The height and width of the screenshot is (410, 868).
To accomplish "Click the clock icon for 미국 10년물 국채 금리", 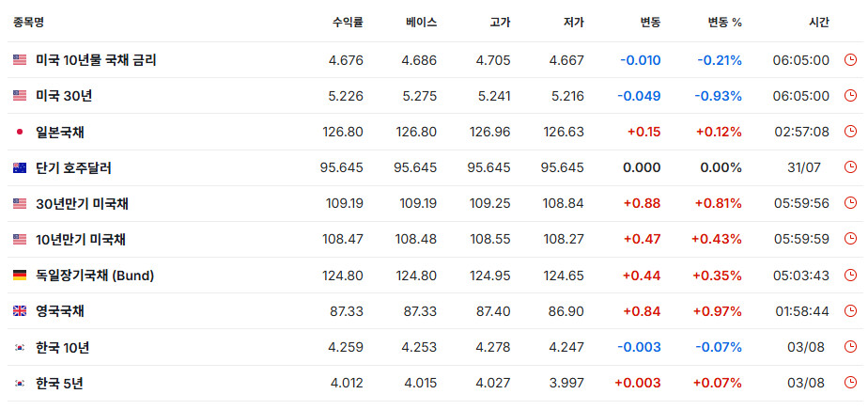I will click(x=850, y=60).
